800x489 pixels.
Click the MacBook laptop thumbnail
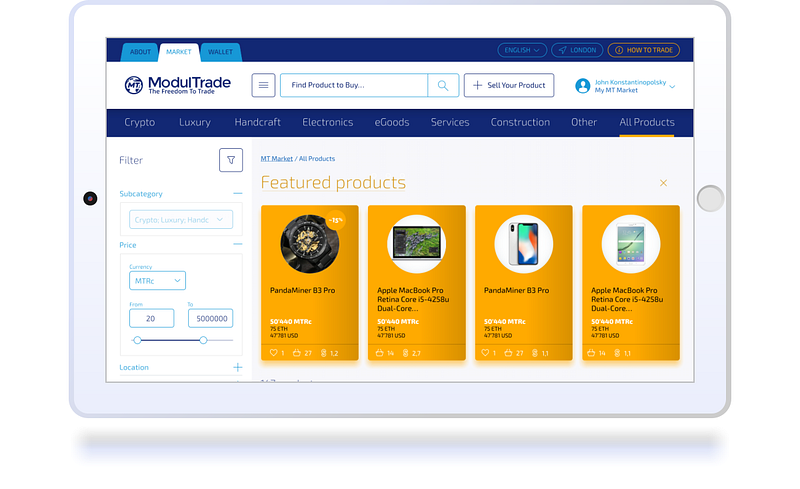(416, 244)
